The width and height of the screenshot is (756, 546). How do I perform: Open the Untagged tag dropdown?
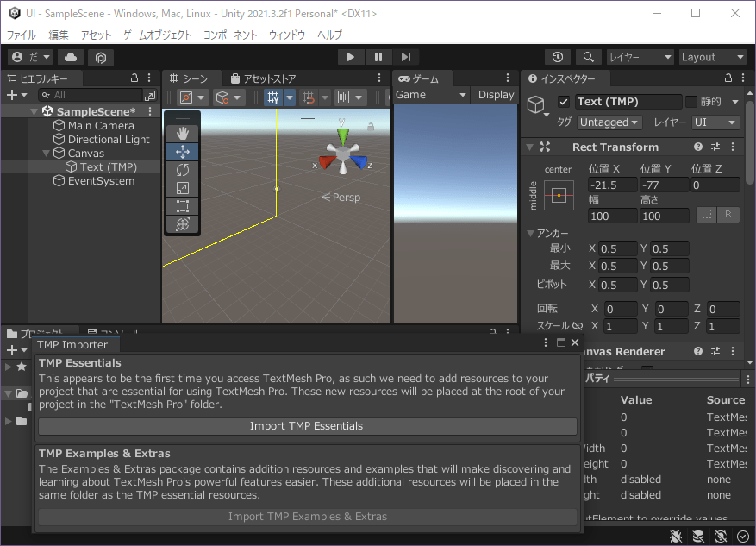(x=609, y=122)
